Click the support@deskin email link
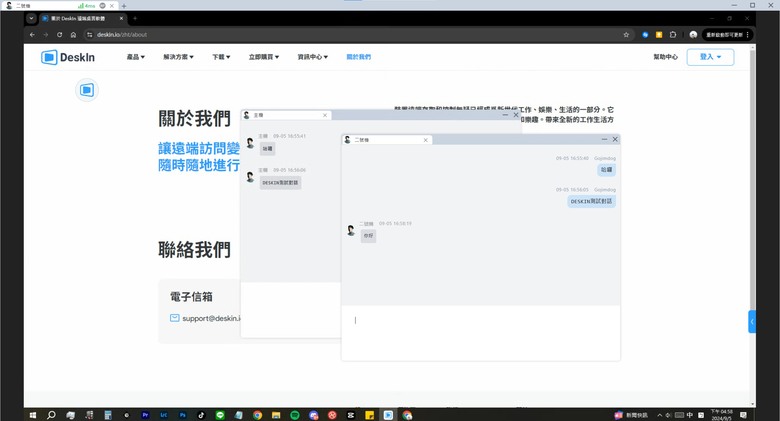The image size is (780, 421). point(211,318)
